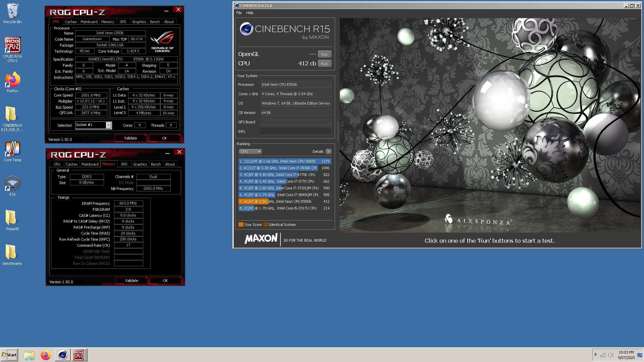Screen dimensions: 644x362
Task: Click the Show Desktop button on taskbar
Action: tap(640, 355)
